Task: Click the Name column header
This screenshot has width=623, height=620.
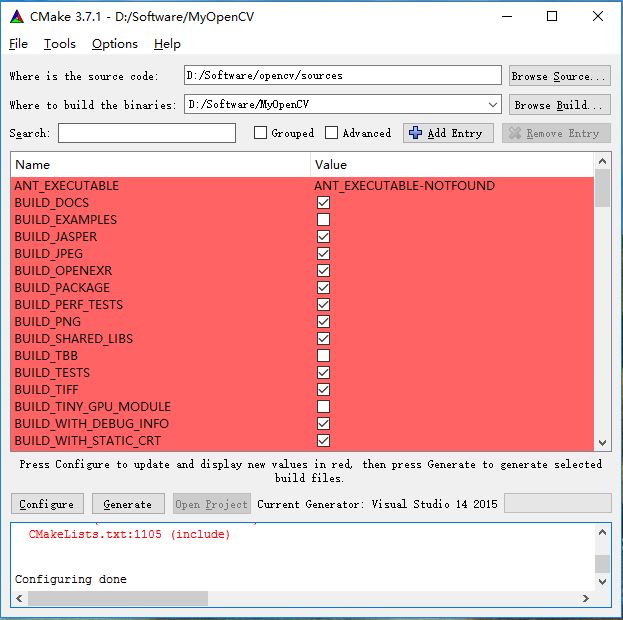Action: click(161, 165)
